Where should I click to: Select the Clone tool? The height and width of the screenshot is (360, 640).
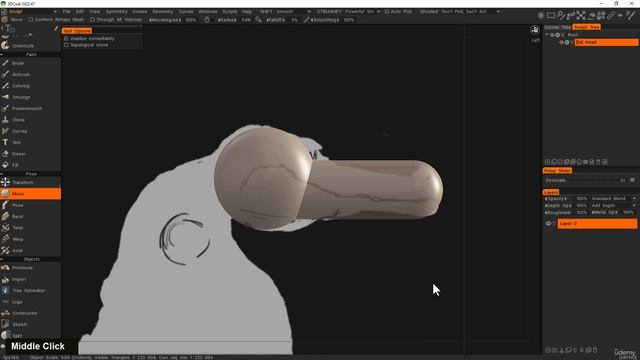tap(31, 120)
